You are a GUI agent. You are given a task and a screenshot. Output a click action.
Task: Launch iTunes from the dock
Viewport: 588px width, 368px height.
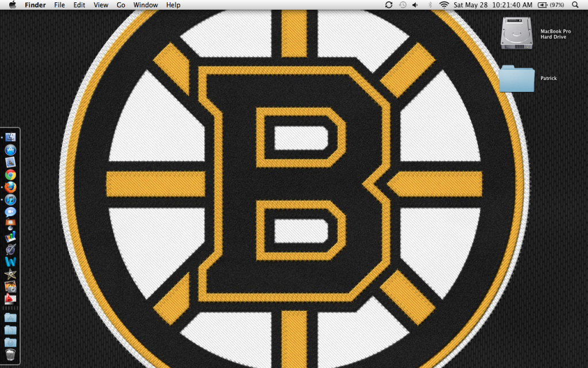(x=10, y=200)
